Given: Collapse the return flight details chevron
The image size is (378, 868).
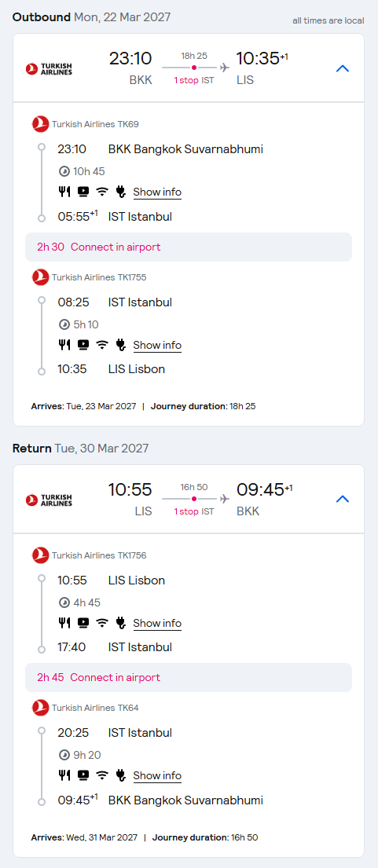Looking at the screenshot, I should point(343,500).
